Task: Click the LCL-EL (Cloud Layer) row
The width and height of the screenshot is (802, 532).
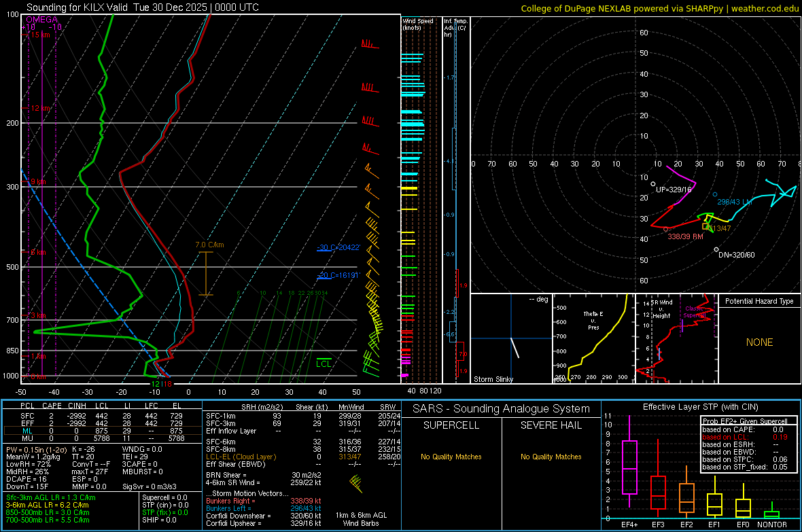Action: (303, 457)
